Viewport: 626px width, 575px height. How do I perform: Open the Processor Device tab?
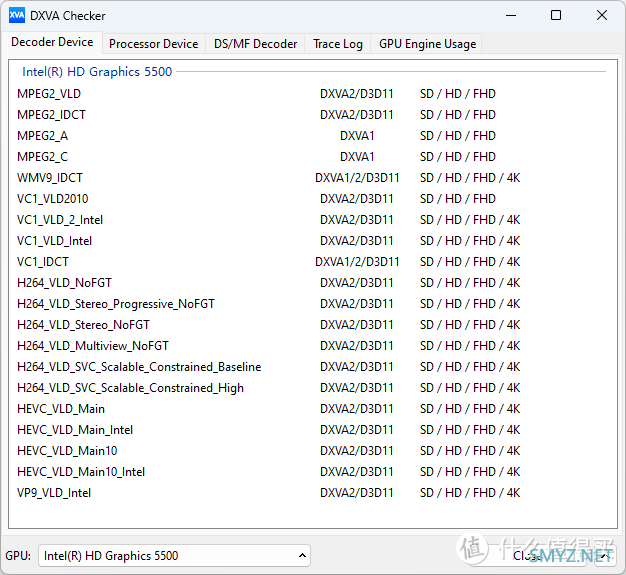point(153,44)
